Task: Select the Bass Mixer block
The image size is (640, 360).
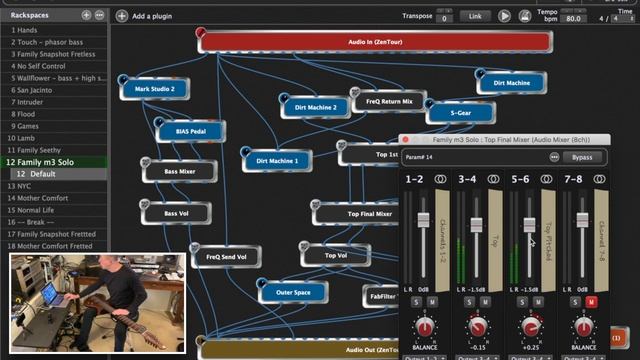Action: tap(180, 171)
